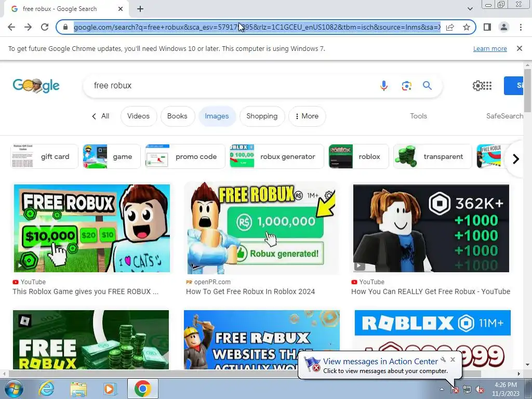This screenshot has height=399, width=532.
Task: Close the Action Center notification balloon
Action: pyautogui.click(x=453, y=360)
